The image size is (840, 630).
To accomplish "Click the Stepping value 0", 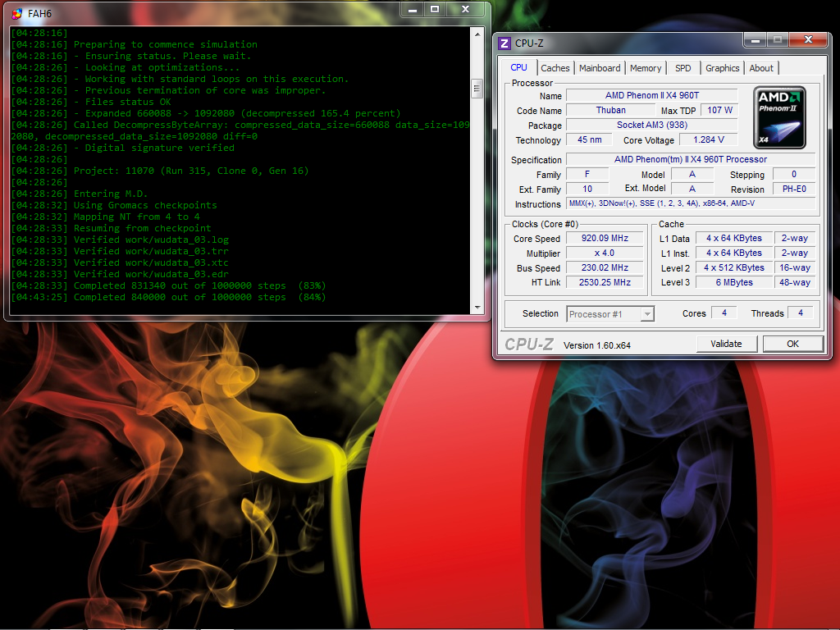I will pyautogui.click(x=794, y=175).
